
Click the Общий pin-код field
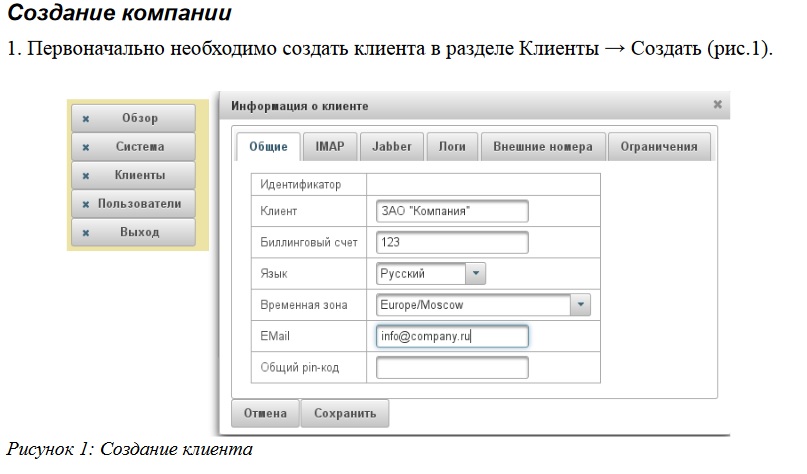(452, 368)
